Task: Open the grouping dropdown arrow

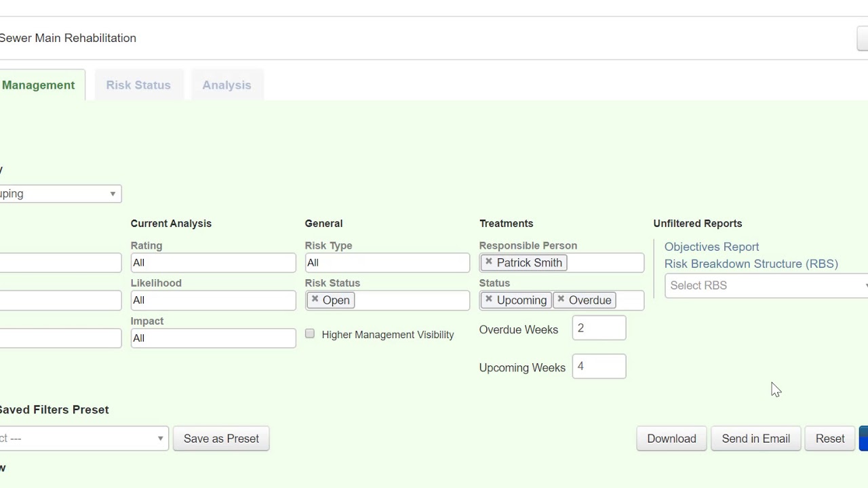Action: (113, 194)
